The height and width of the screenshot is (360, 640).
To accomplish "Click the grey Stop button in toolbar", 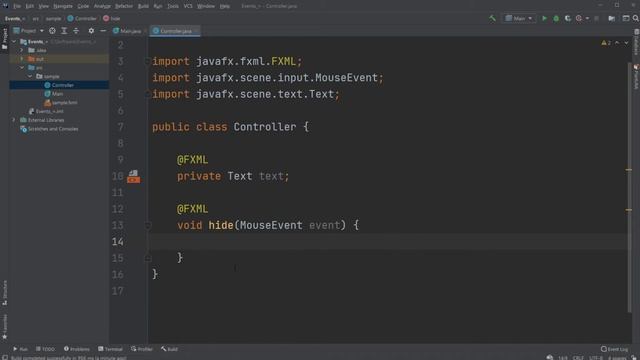I will (597, 18).
